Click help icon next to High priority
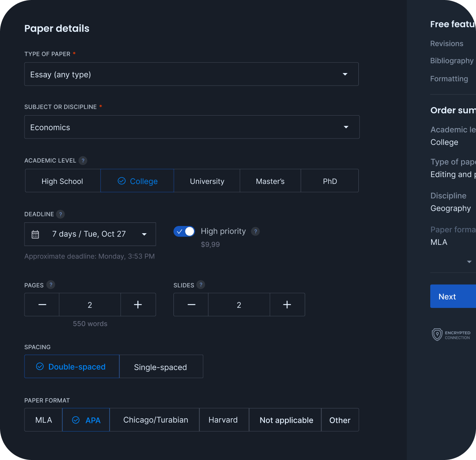The height and width of the screenshot is (460, 476). [255, 232]
